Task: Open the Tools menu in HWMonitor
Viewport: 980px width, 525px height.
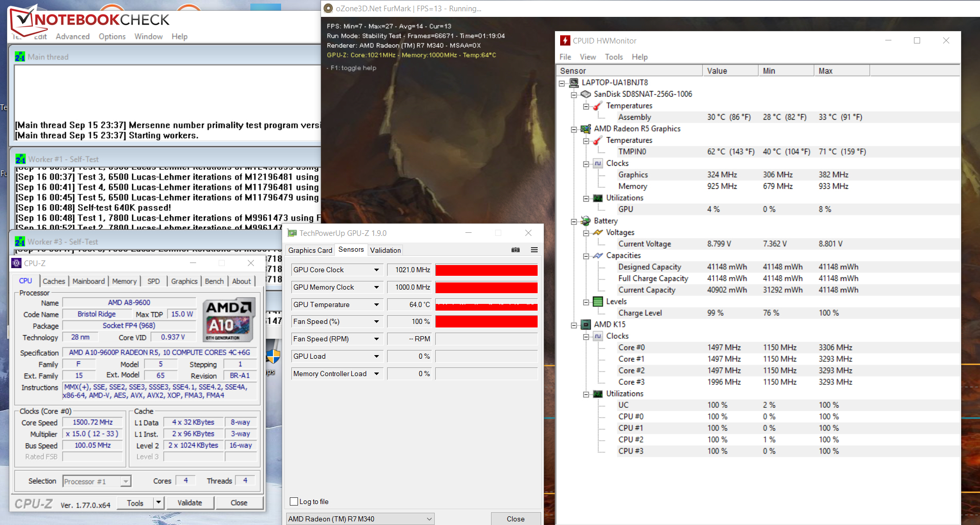Action: pos(614,57)
